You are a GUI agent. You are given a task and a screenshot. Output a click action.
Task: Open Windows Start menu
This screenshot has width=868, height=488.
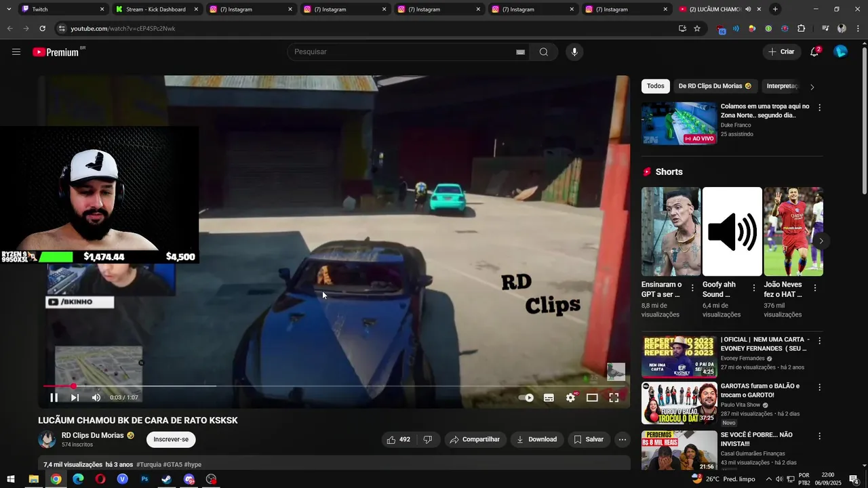[x=11, y=479]
